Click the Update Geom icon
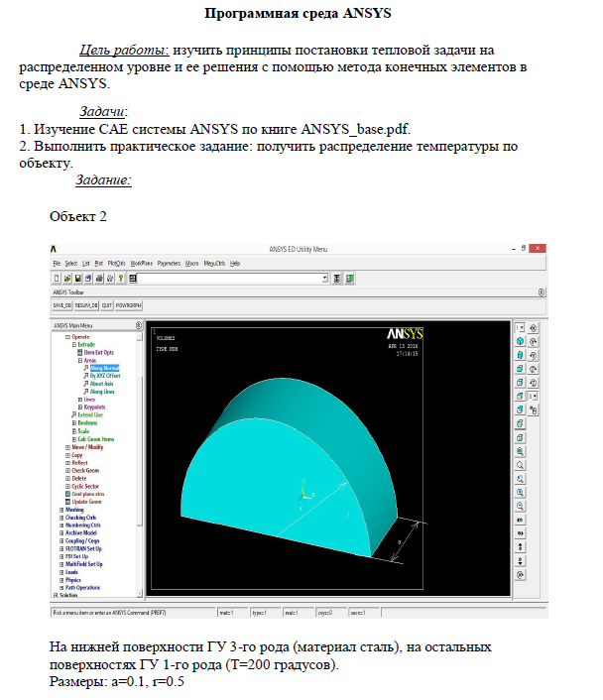Viewport: 603px width, 700px height. pyautogui.click(x=67, y=502)
